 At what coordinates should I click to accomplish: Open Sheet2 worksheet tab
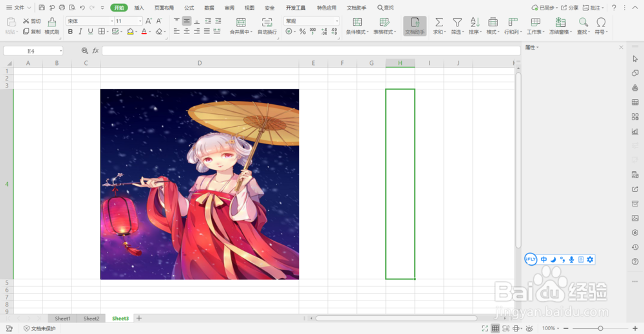click(x=91, y=319)
